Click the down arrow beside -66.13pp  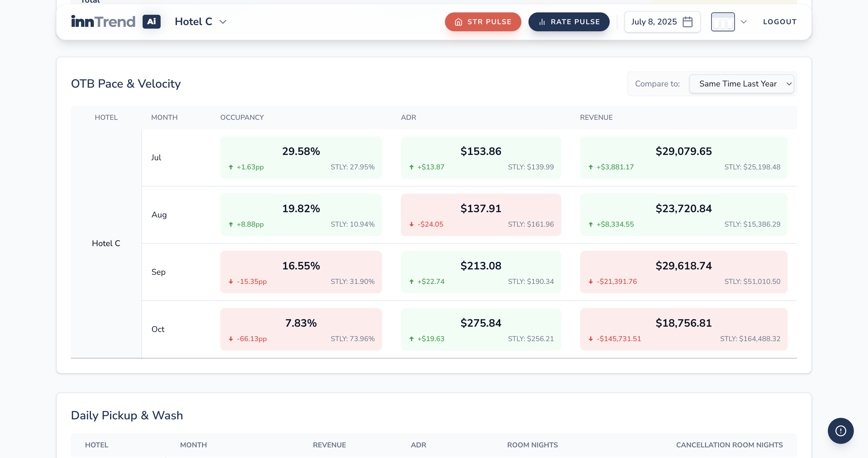click(231, 339)
